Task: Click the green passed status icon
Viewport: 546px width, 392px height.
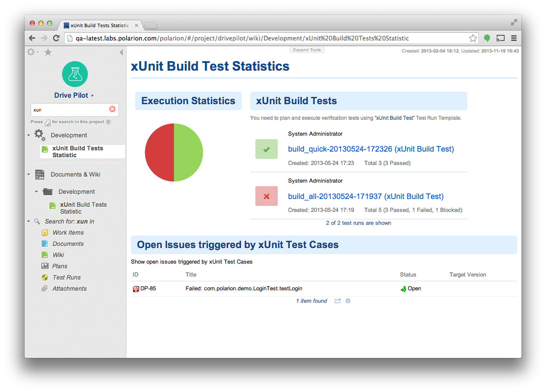Action: pos(267,149)
